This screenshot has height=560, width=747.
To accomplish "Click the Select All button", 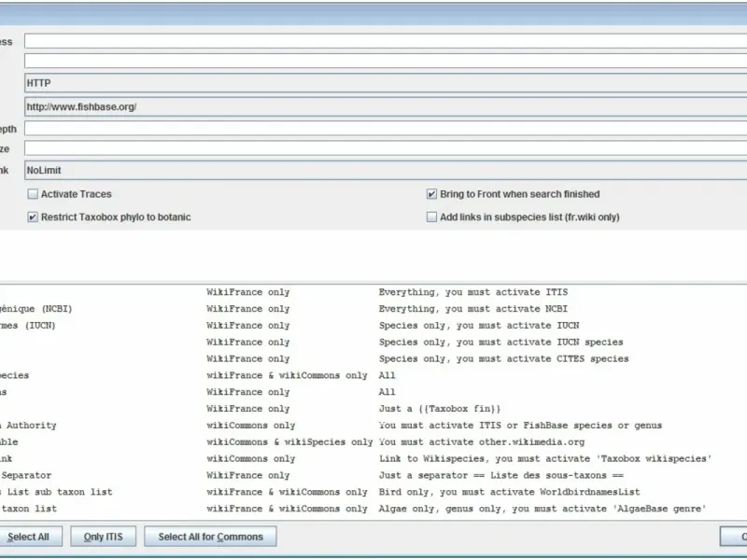I will [x=30, y=537].
